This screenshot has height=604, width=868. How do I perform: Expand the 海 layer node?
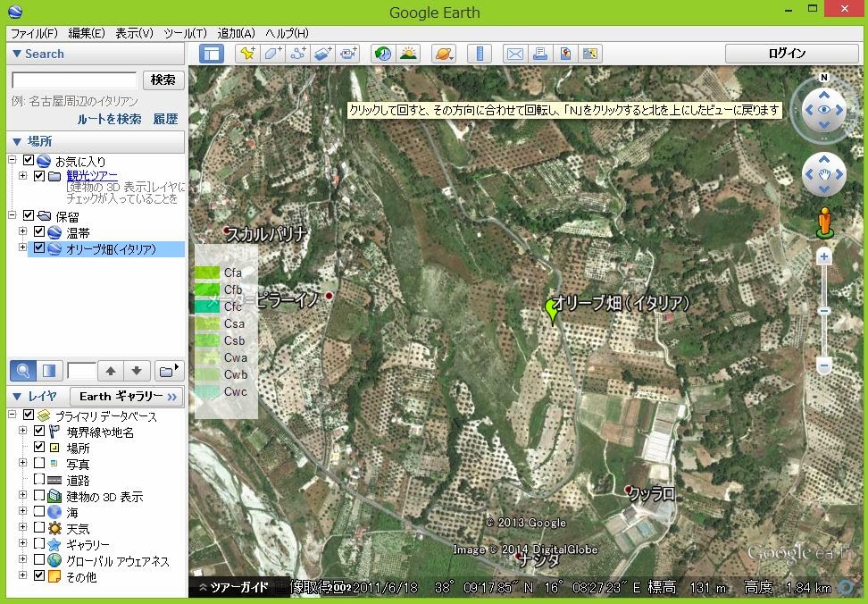click(x=22, y=511)
